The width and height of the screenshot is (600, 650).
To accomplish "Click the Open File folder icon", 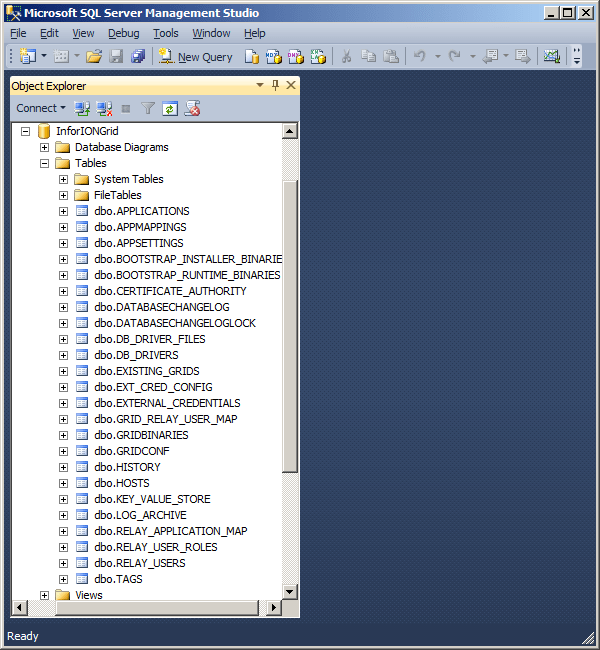I will pos(93,57).
